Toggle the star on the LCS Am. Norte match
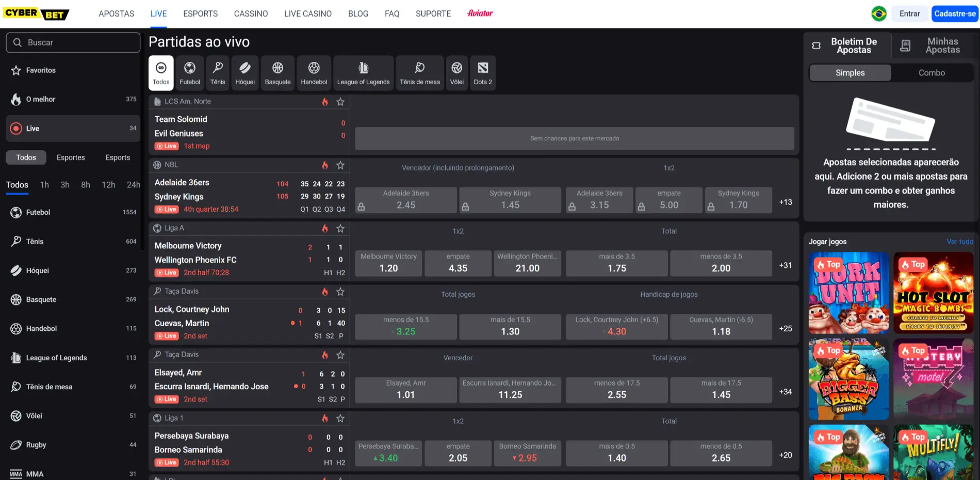Screen dimensions: 980x480 (340, 102)
